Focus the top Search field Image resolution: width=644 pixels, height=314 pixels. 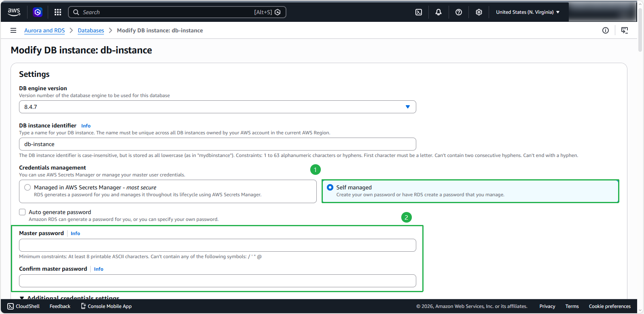click(177, 12)
